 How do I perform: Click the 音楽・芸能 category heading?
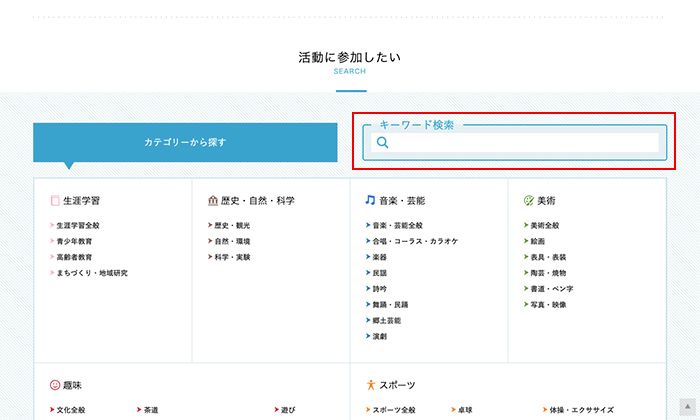(402, 201)
